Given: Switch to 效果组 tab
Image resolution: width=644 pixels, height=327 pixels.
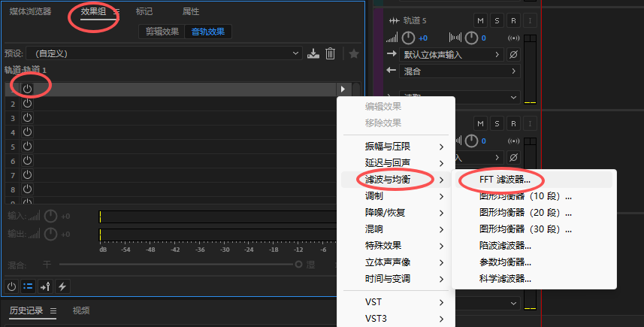Looking at the screenshot, I should (93, 11).
